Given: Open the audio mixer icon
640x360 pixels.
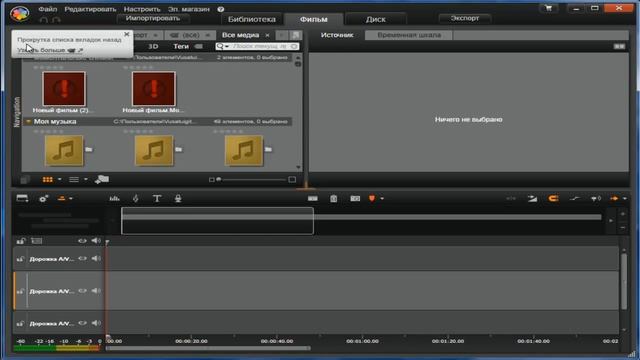Looking at the screenshot, I should 115,198.
